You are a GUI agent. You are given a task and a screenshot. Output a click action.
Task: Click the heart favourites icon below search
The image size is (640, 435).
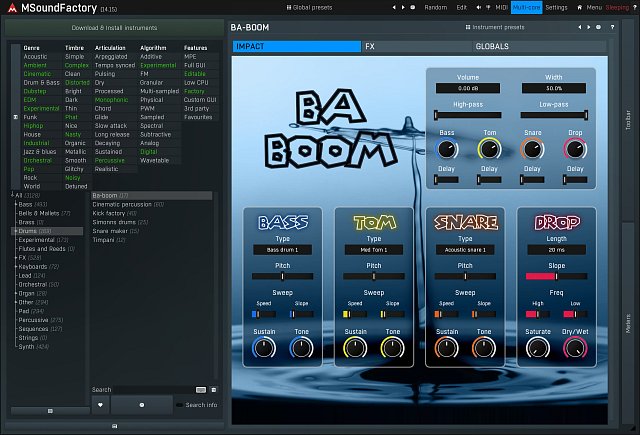(x=100, y=404)
